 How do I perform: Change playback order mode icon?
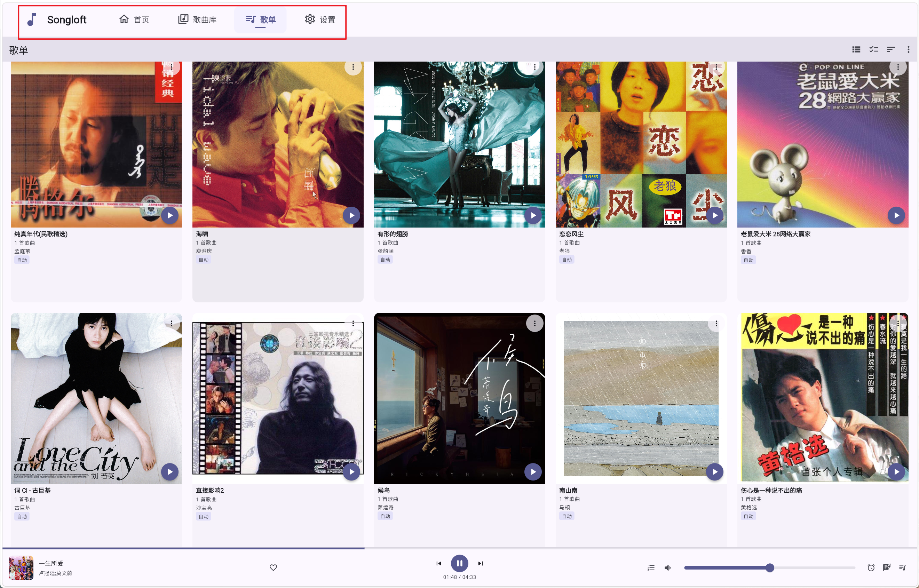click(x=651, y=568)
